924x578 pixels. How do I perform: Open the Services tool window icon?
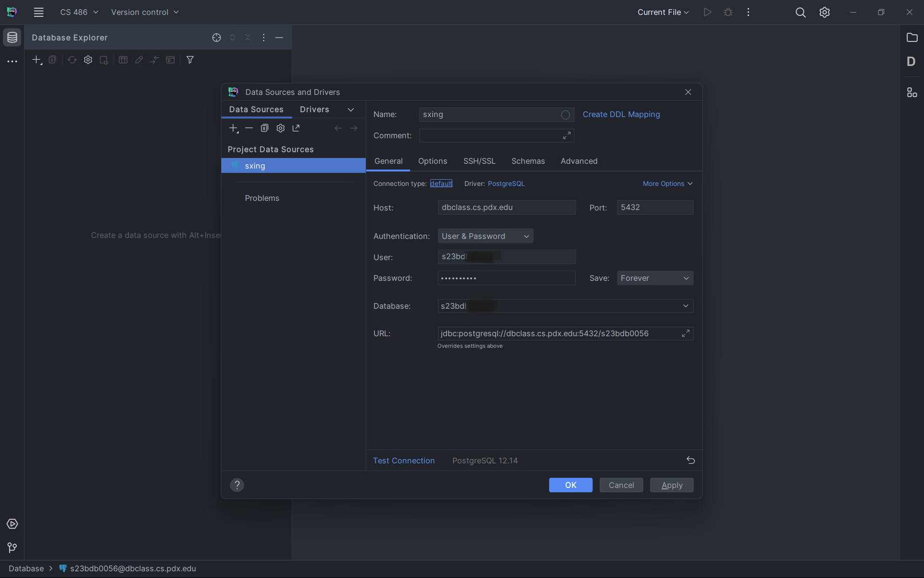pos(12,524)
